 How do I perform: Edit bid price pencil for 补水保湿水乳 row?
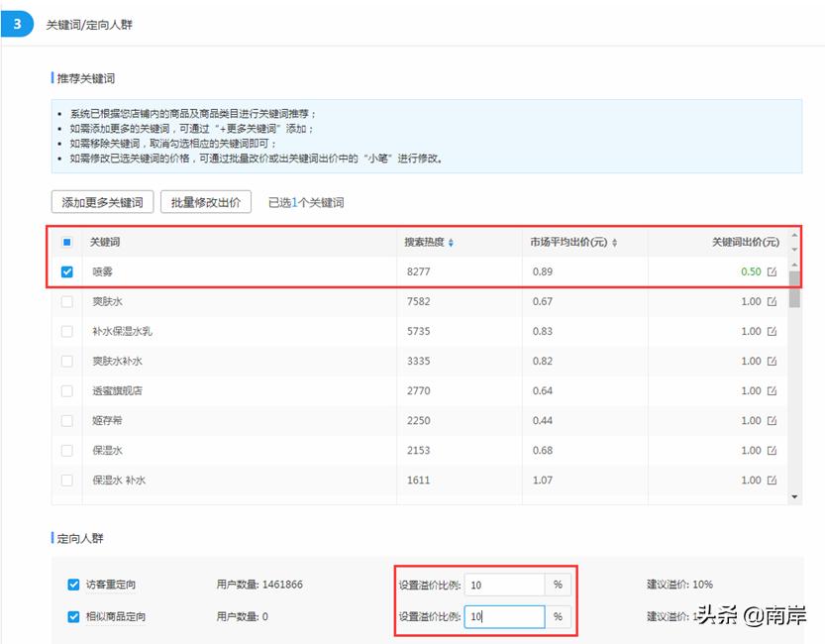click(772, 332)
